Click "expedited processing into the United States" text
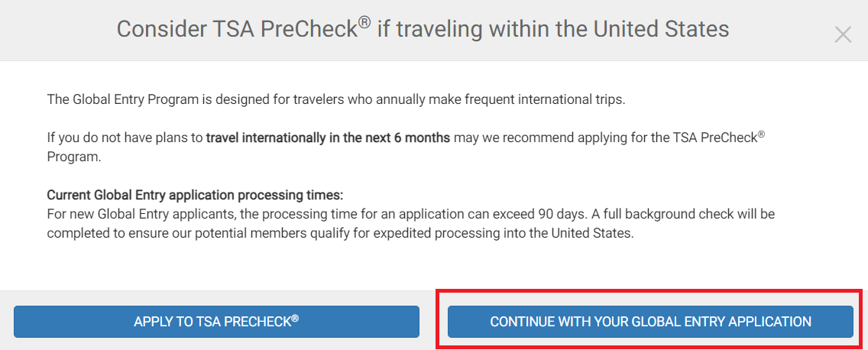868x350 pixels. tap(503, 233)
